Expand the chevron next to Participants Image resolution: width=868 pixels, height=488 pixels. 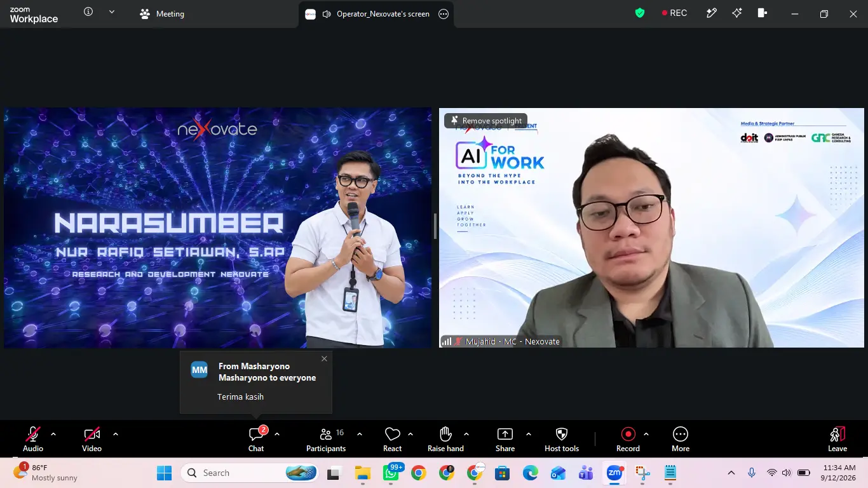tap(360, 434)
